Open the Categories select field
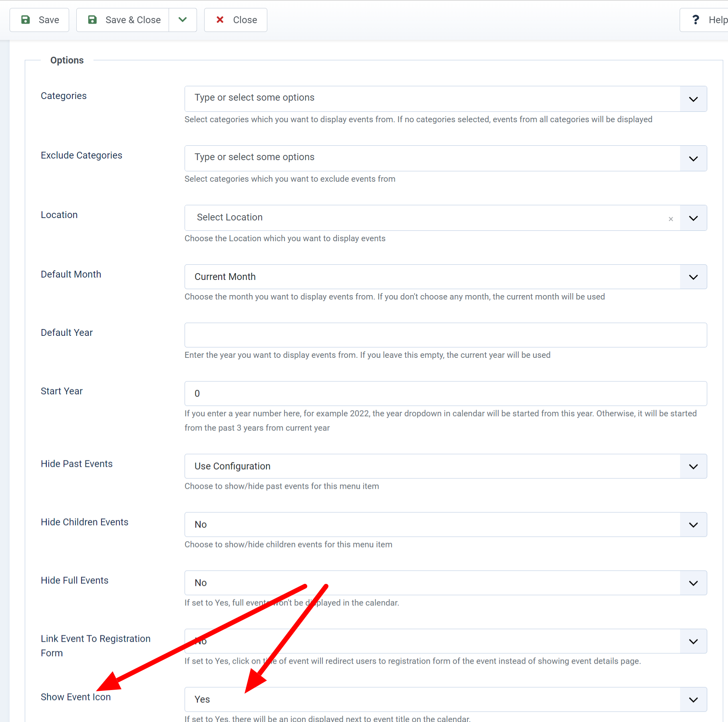 tap(432, 99)
